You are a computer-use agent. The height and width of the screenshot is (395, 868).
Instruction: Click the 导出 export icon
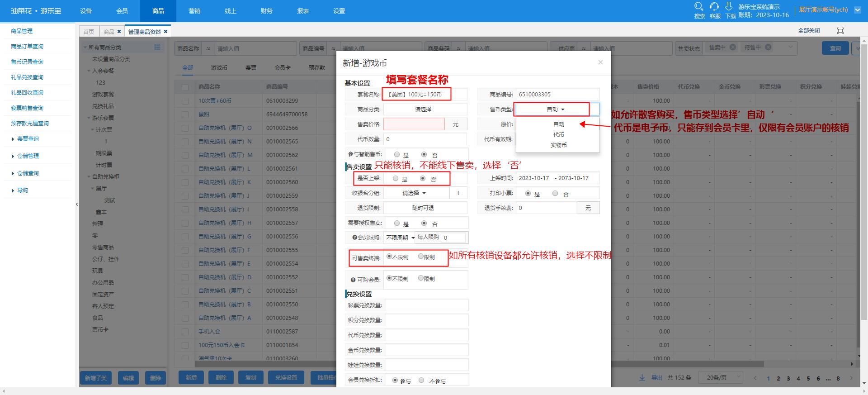pos(642,378)
